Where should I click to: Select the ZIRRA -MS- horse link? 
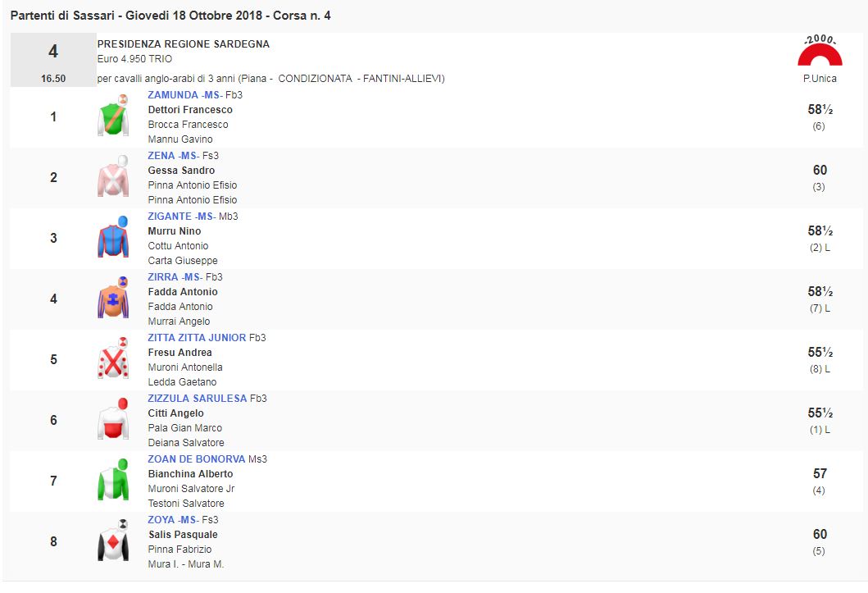175,277
